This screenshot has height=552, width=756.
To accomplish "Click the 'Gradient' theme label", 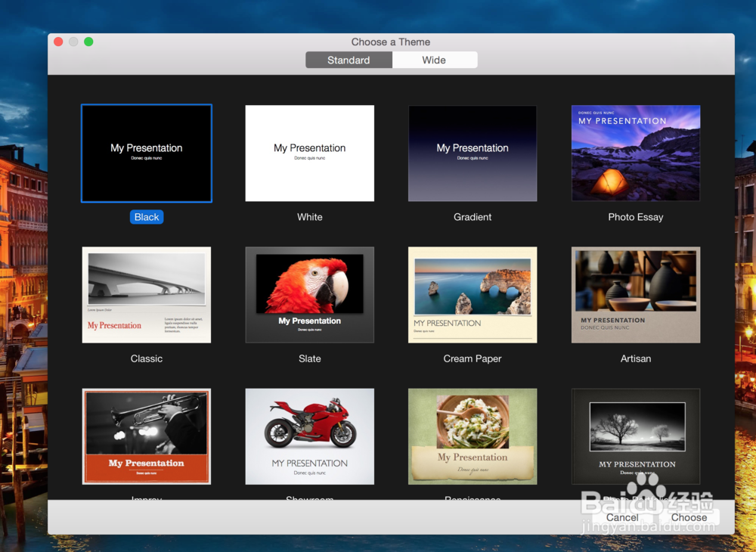I will (472, 217).
